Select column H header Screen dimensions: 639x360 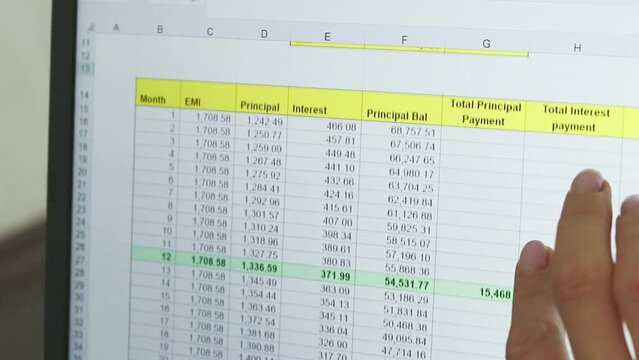(577, 48)
